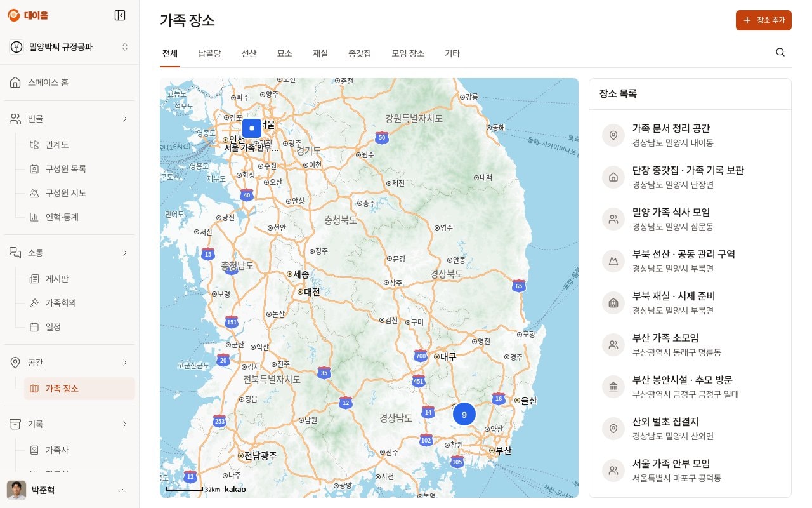Image resolution: width=812 pixels, height=508 pixels.
Task: Click the blue cluster marker labeled 9
Action: pyautogui.click(x=464, y=414)
